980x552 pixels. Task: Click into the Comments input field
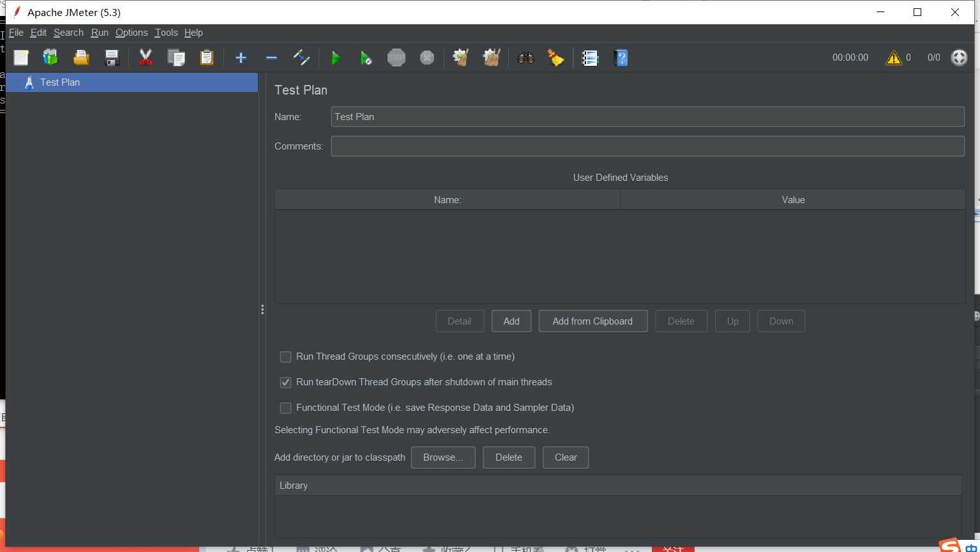pos(647,146)
